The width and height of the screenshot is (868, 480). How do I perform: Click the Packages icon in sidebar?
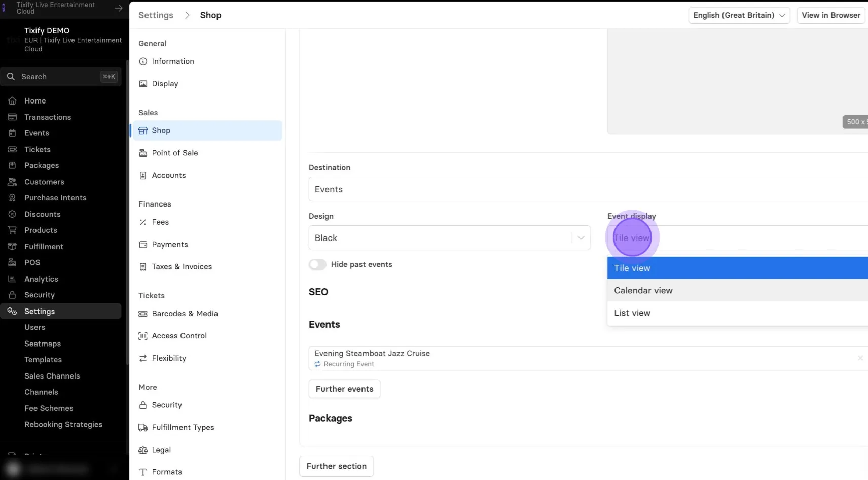[x=12, y=165]
